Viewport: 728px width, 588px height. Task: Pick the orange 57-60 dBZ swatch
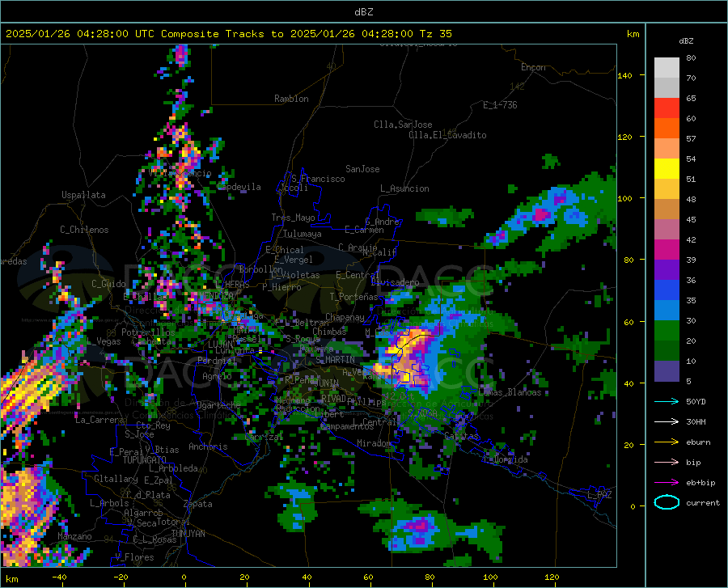point(667,129)
